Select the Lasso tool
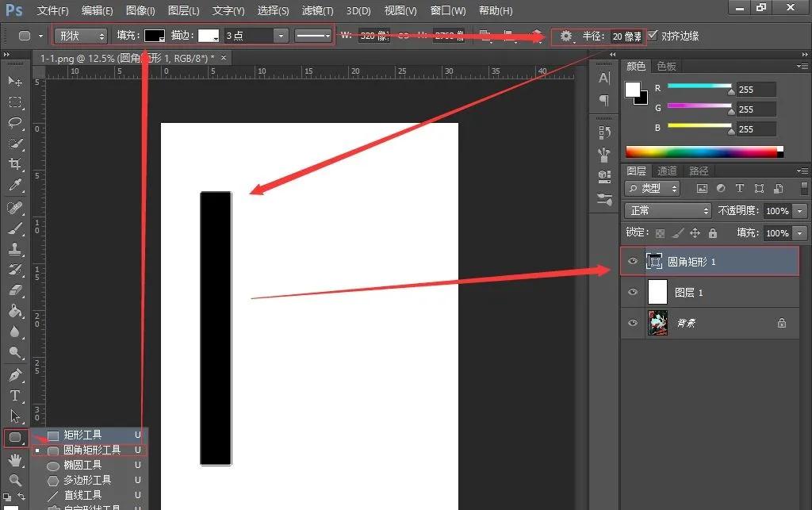The image size is (812, 510). click(x=14, y=123)
